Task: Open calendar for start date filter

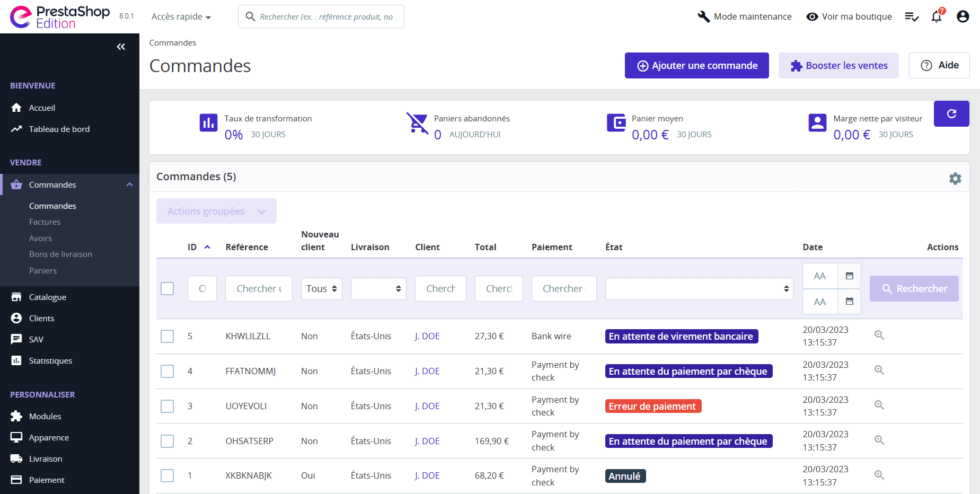Action: [x=849, y=276]
